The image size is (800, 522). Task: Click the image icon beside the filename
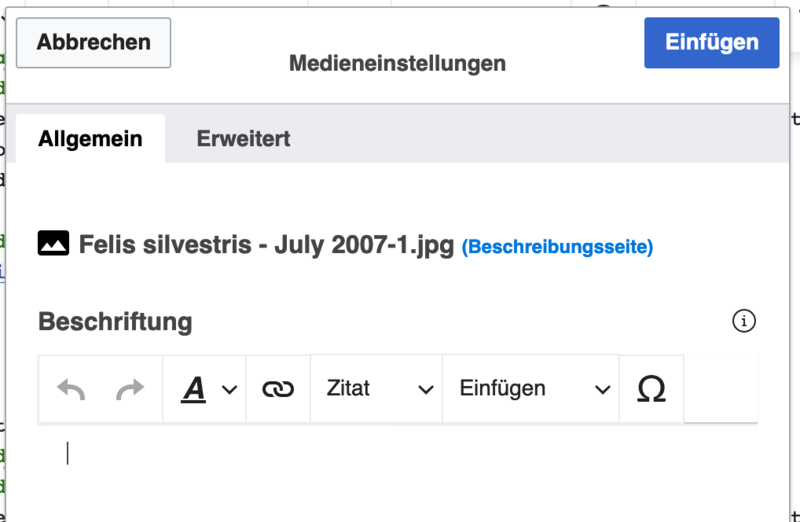53,243
